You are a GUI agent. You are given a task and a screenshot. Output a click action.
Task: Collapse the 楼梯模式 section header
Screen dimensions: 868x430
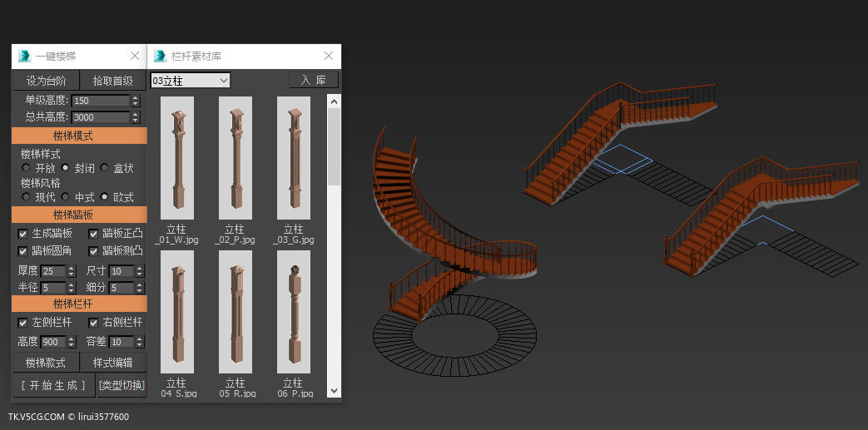[79, 136]
